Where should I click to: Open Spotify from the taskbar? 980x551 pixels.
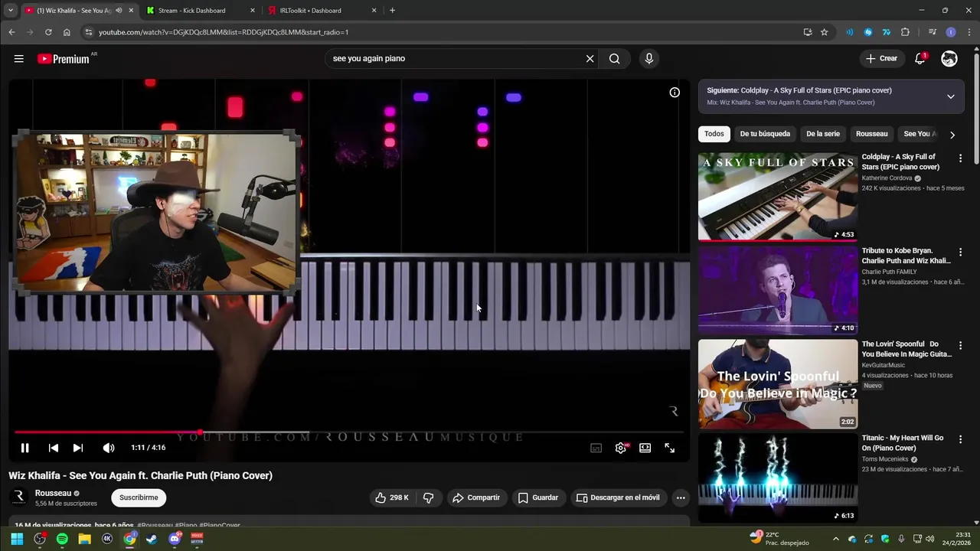(x=62, y=539)
